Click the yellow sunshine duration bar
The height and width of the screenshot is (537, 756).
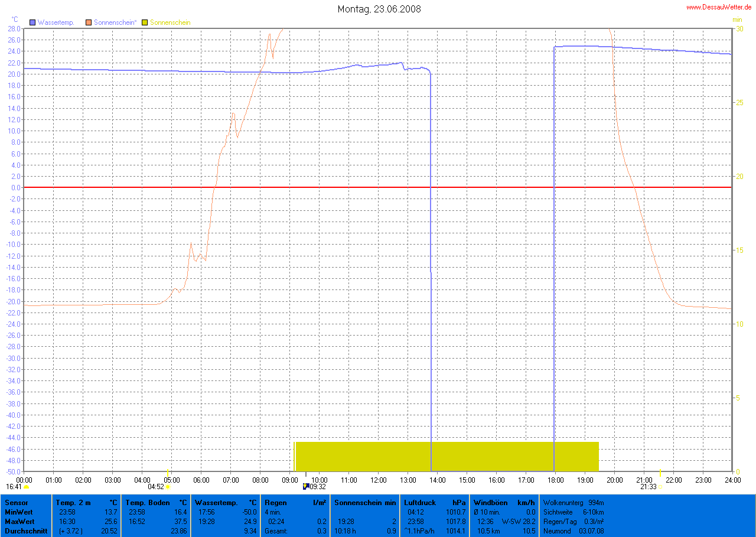(x=447, y=456)
